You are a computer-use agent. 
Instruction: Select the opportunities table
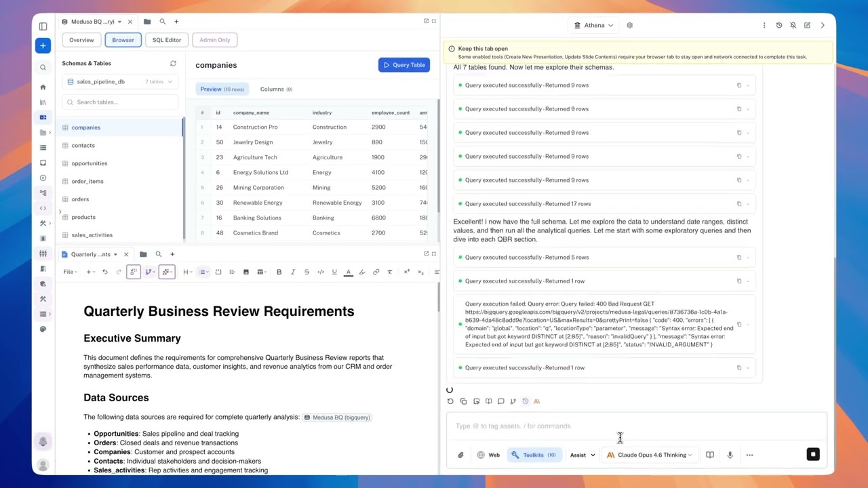point(120,163)
